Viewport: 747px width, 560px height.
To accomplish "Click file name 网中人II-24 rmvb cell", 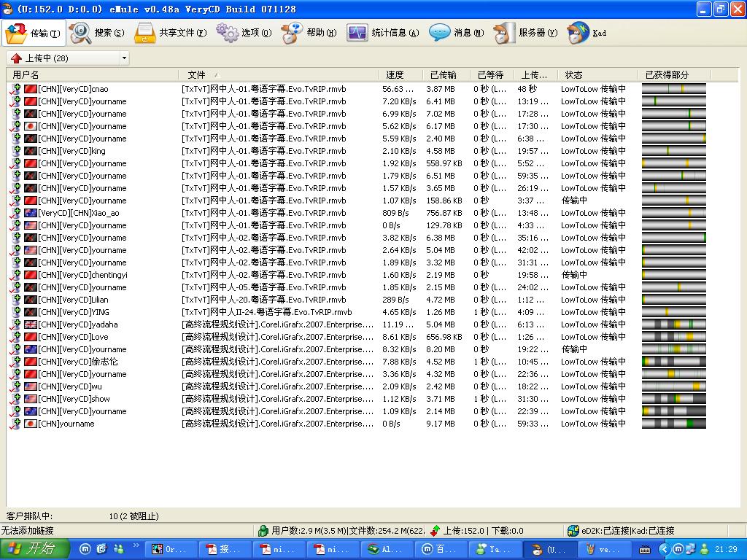I will [x=267, y=312].
